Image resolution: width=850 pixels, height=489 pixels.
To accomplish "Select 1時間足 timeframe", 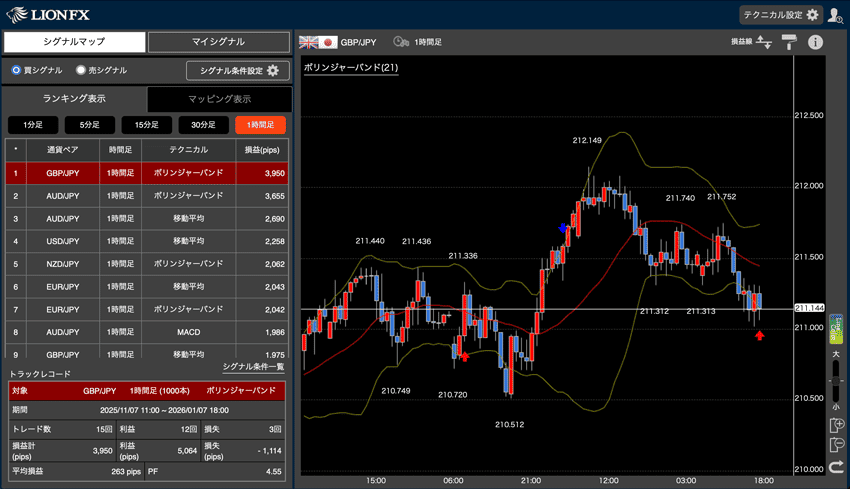I will 260,125.
